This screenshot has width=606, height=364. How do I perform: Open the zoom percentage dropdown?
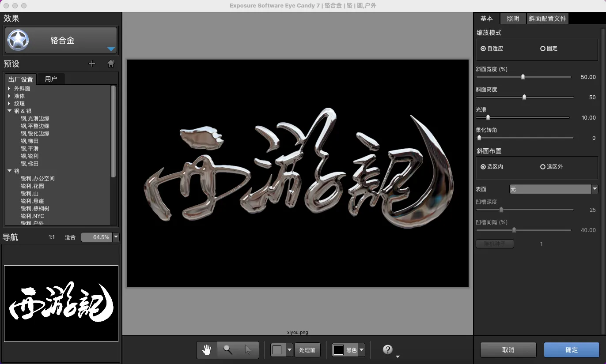click(x=116, y=237)
